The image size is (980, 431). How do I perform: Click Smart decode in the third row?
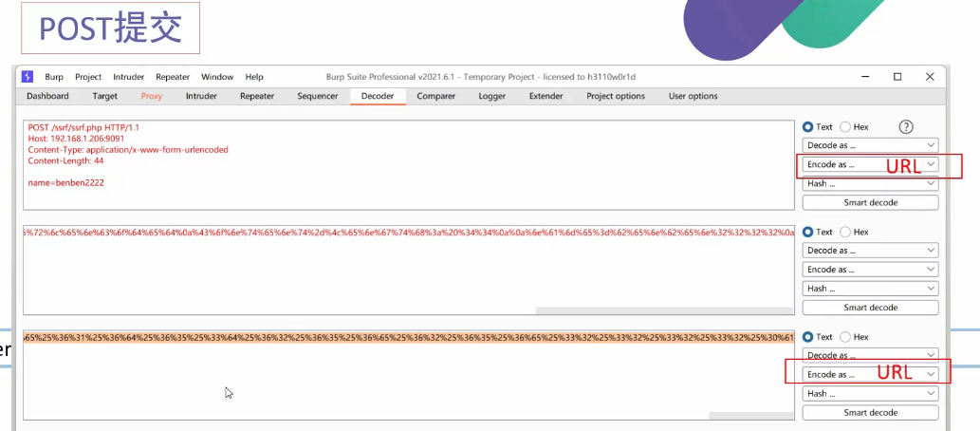[870, 412]
